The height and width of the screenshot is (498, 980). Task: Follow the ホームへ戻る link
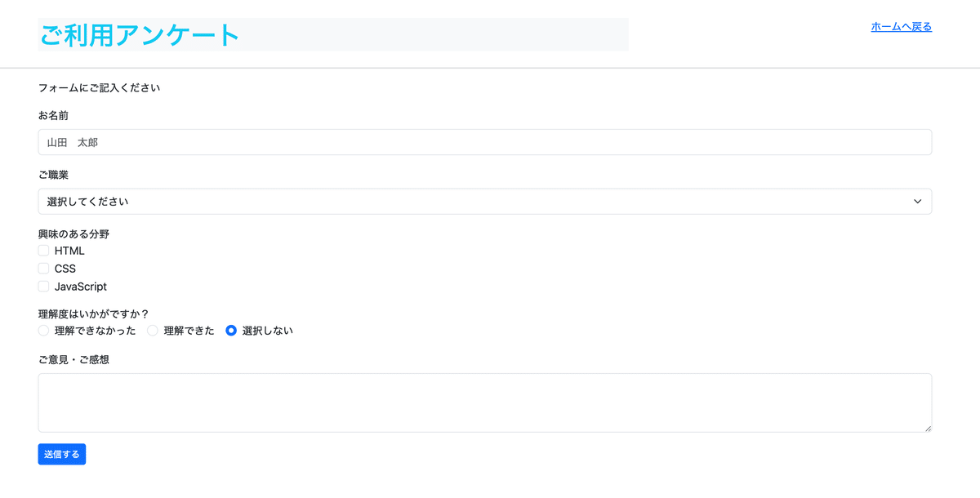(x=900, y=26)
